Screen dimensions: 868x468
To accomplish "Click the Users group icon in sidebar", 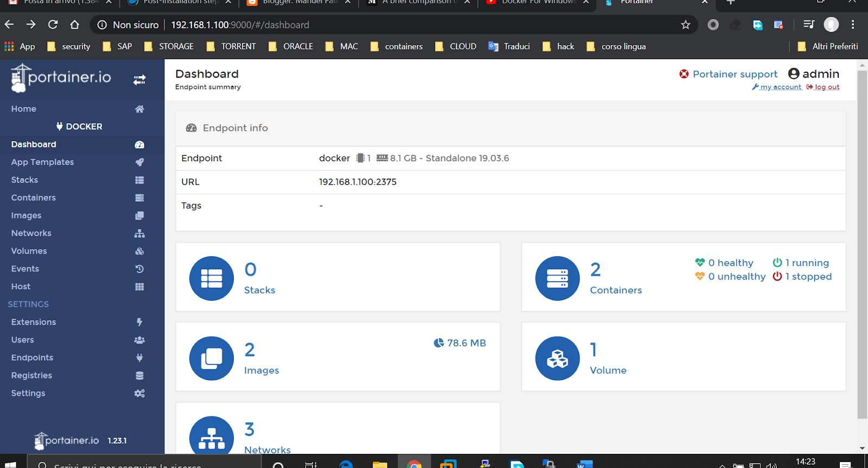I will [x=139, y=340].
